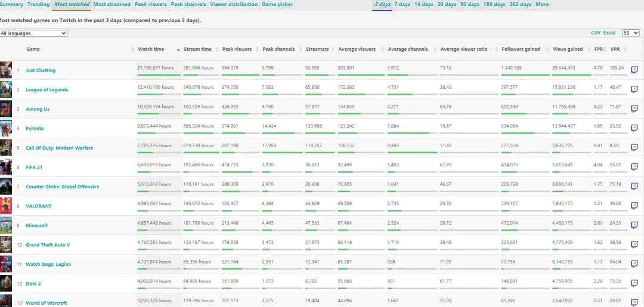Click Twitch icon beside FIFA 21 stats

coord(634,167)
